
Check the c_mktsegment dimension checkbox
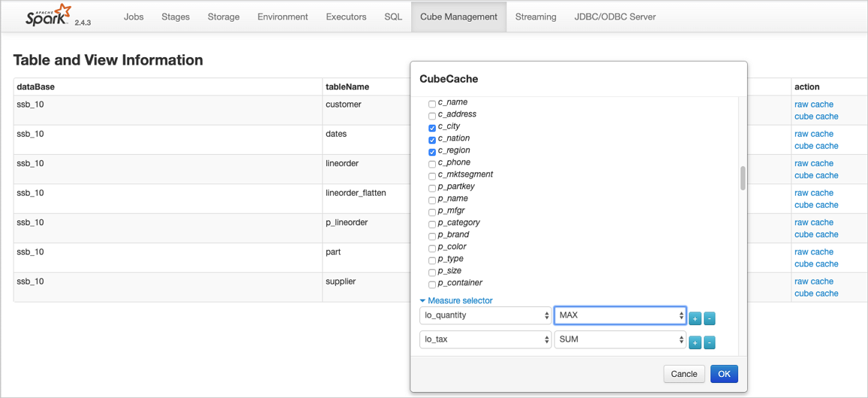tap(432, 176)
